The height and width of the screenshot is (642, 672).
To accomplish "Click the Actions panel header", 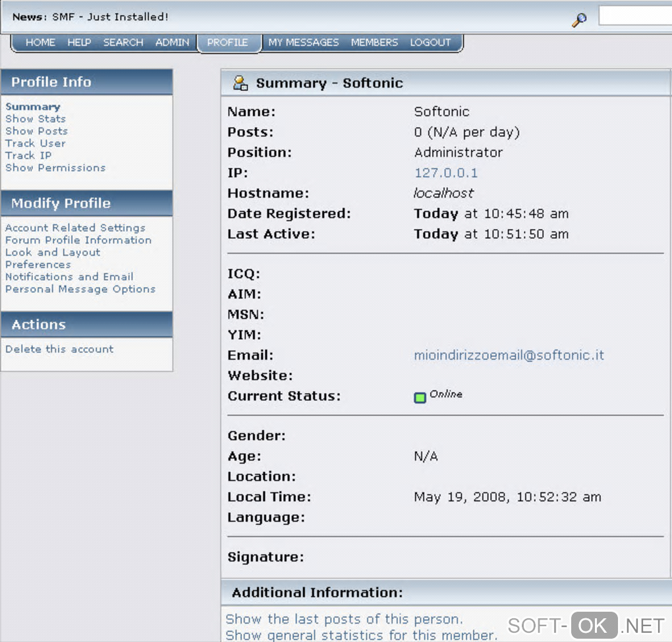I will pyautogui.click(x=87, y=324).
